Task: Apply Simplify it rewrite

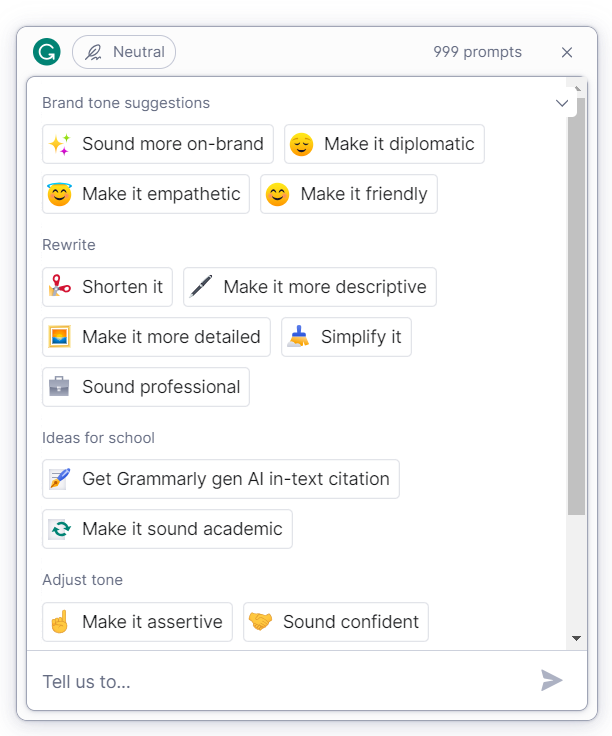Action: pyautogui.click(x=346, y=337)
